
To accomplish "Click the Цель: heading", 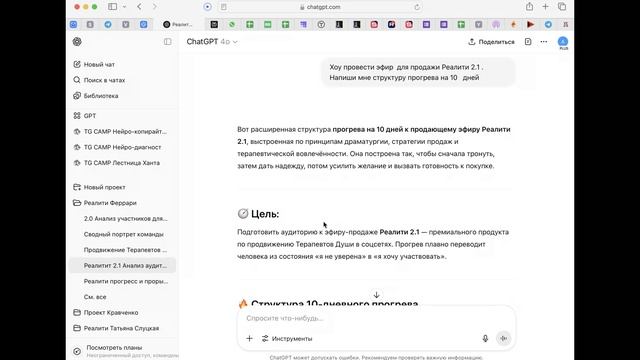I will click(258, 214).
